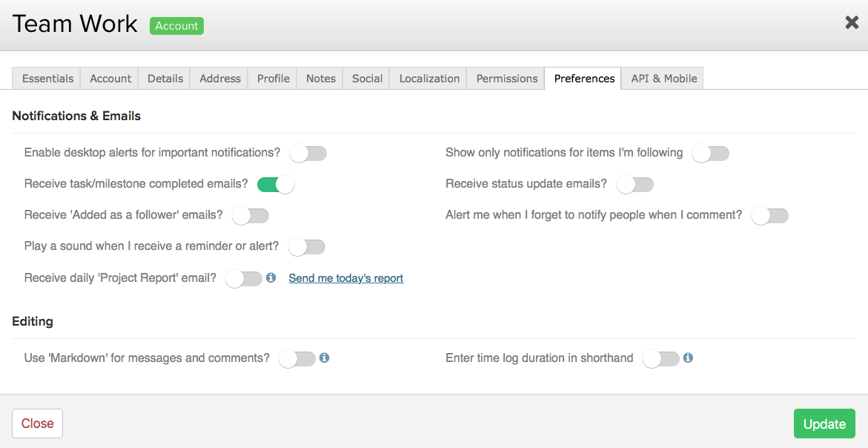Open the Account tab
The image size is (868, 448).
tap(110, 79)
